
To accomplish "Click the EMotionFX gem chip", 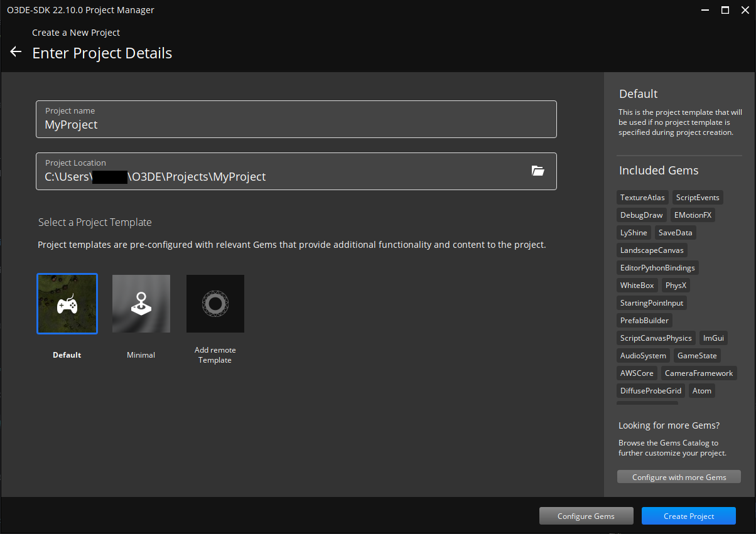I will (x=693, y=215).
